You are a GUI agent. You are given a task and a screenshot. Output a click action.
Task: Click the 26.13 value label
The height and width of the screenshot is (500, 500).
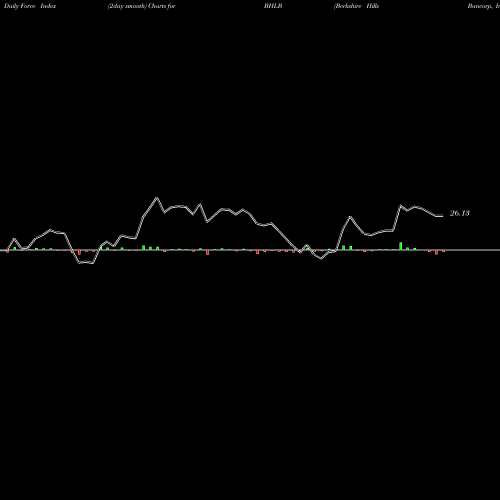[460, 213]
